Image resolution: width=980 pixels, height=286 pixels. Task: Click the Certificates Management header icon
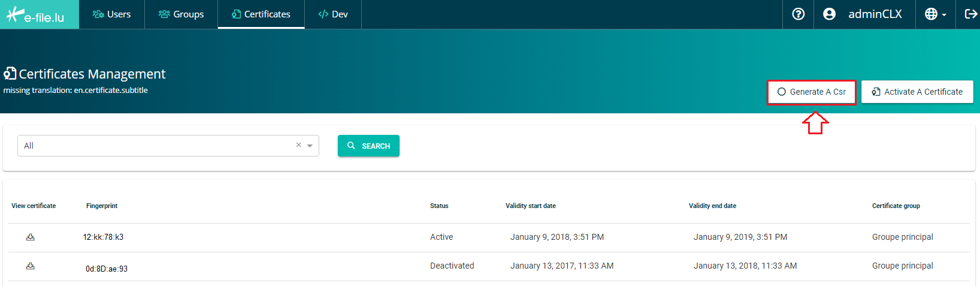[x=10, y=74]
